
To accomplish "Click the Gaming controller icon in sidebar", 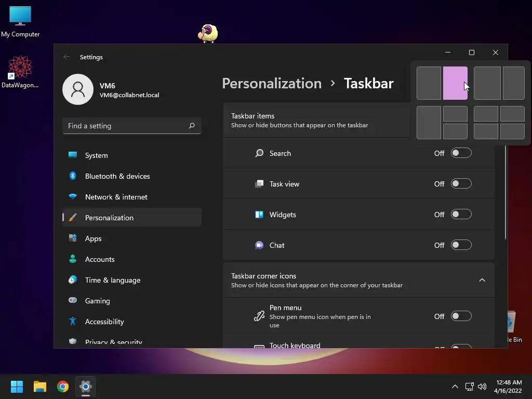I will click(73, 300).
